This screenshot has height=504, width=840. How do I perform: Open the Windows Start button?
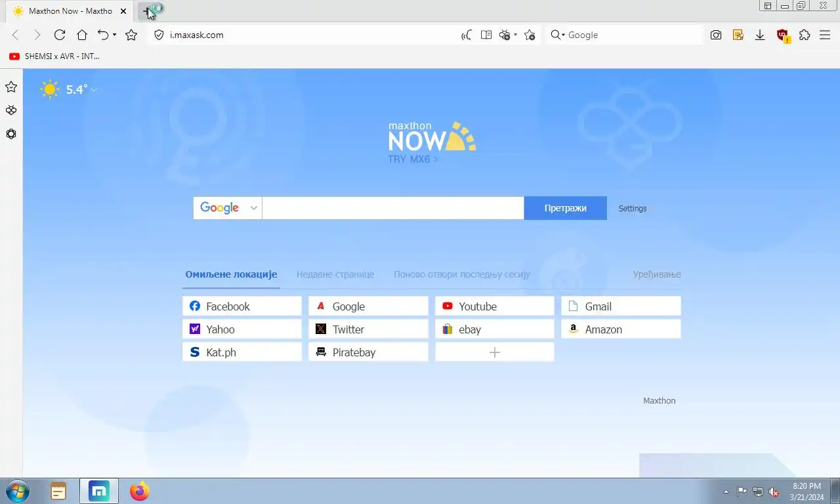pyautogui.click(x=16, y=491)
